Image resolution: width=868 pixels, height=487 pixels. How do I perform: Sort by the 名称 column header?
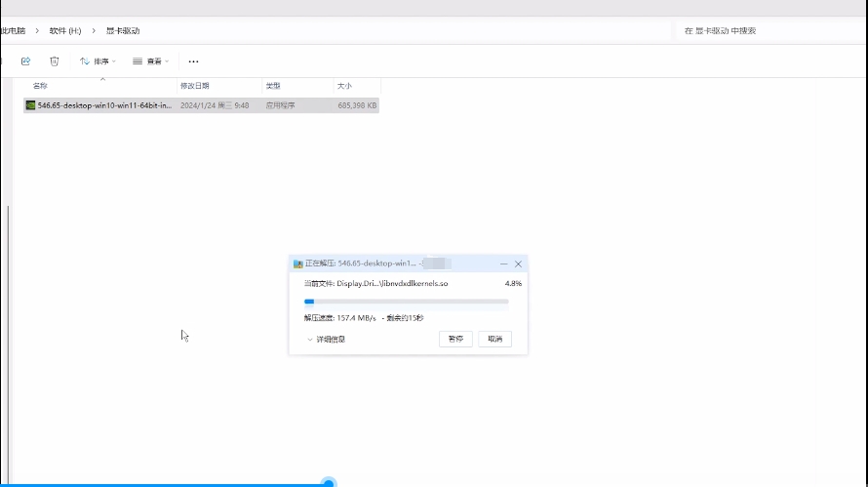(x=40, y=86)
